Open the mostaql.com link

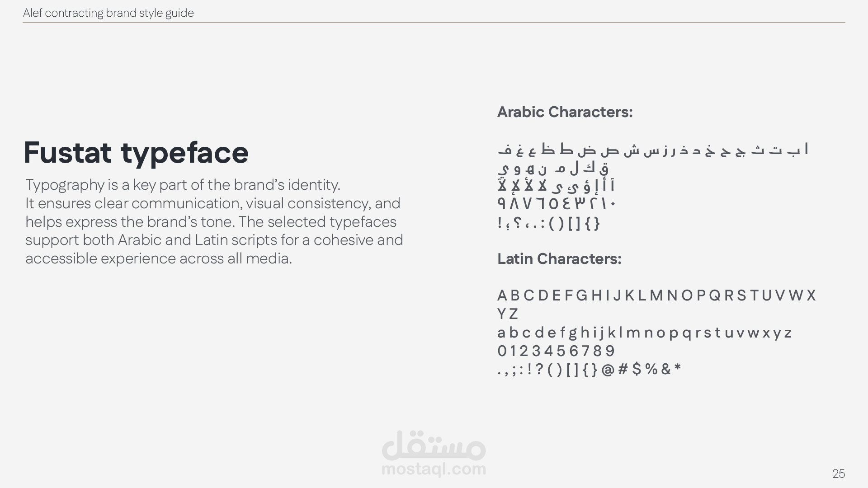click(x=434, y=469)
